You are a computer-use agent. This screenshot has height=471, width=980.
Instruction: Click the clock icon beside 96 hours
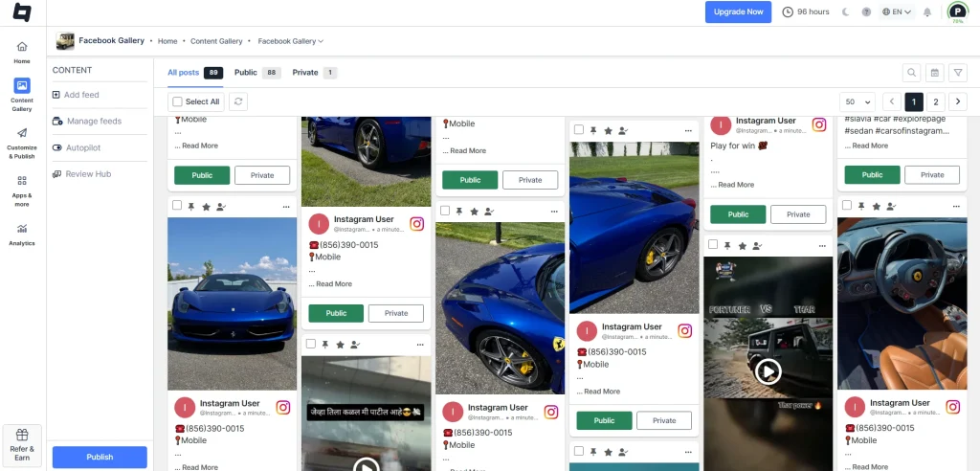788,11
